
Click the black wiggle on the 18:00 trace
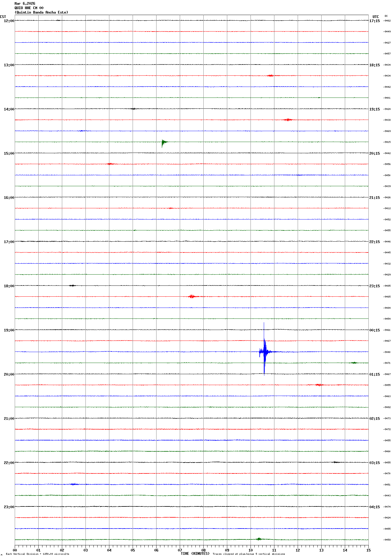pyautogui.click(x=72, y=285)
